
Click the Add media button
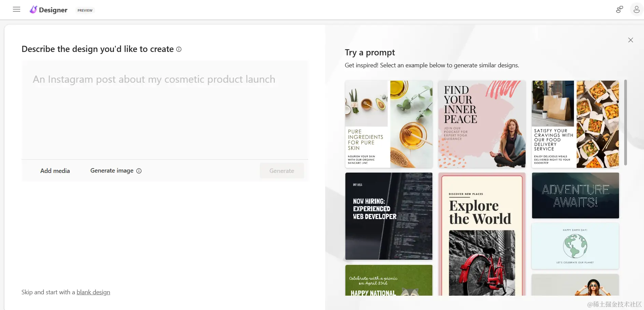click(x=55, y=171)
